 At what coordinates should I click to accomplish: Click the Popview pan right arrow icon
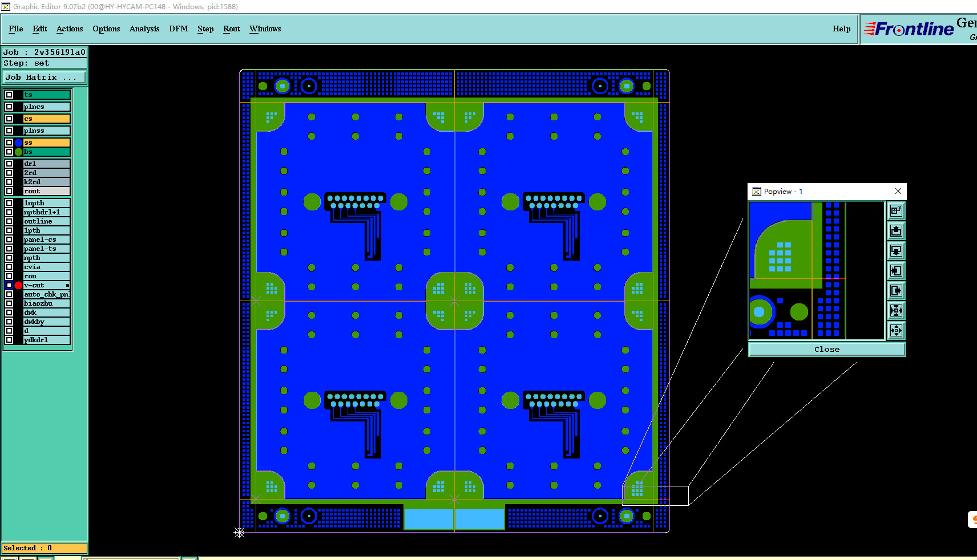coord(896,291)
